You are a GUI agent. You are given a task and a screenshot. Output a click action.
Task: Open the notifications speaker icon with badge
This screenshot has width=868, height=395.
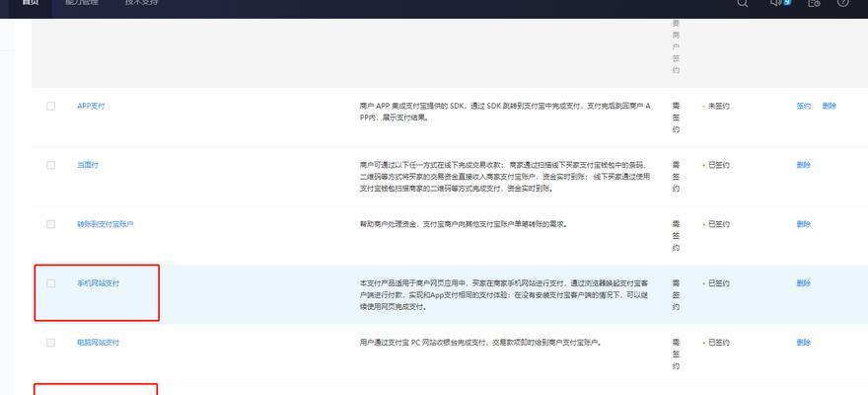(780, 2)
